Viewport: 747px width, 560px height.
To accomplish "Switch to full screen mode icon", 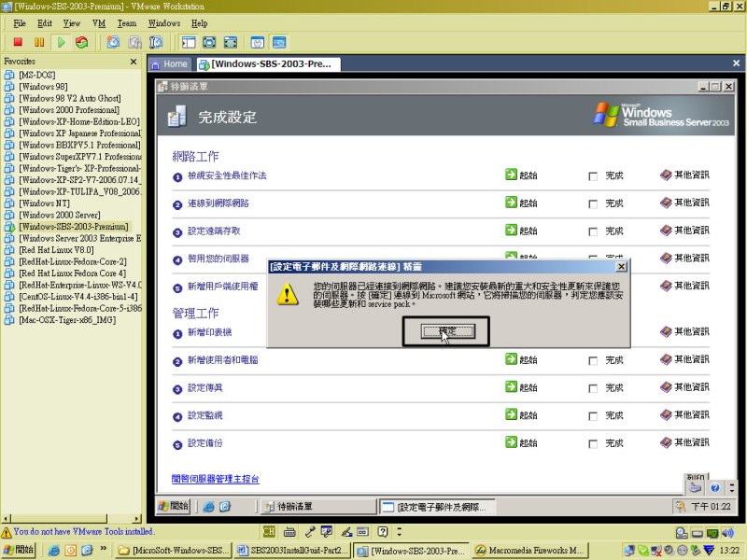I will tap(209, 42).
